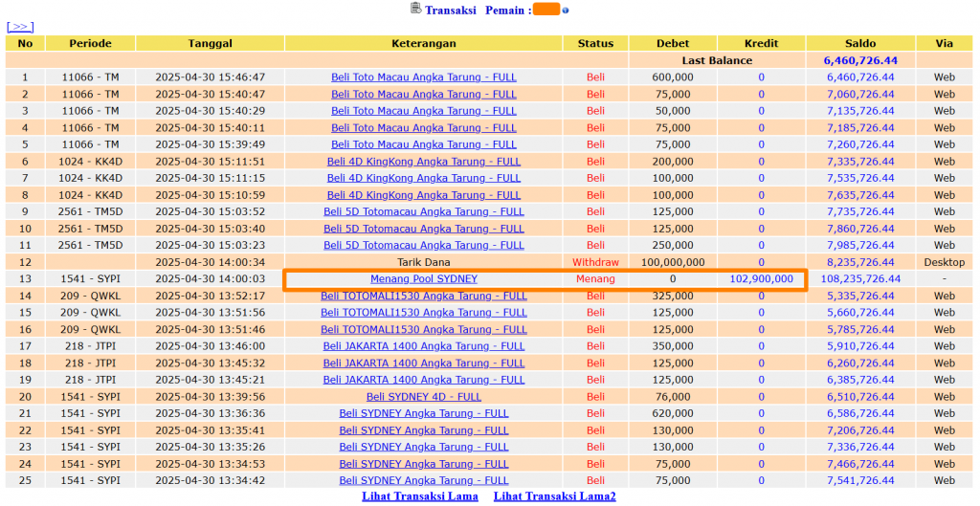The image size is (980, 506).
Task: Select the 325,000 debit amount
Action: pos(673,296)
